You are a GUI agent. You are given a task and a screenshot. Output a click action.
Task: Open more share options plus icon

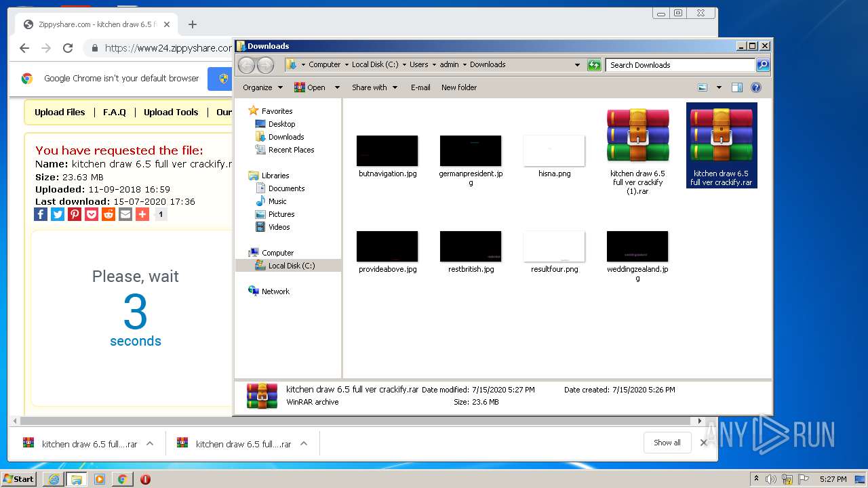pyautogui.click(x=142, y=214)
